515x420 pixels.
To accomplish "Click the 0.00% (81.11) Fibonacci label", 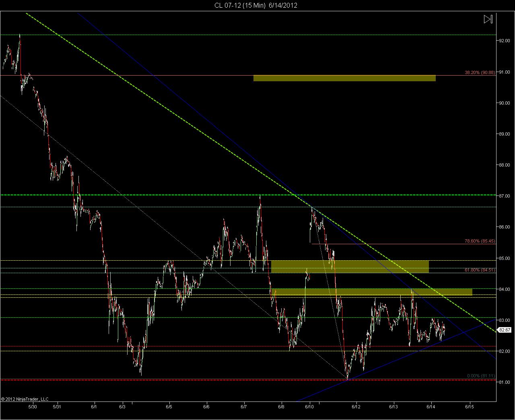I will [x=481, y=376].
